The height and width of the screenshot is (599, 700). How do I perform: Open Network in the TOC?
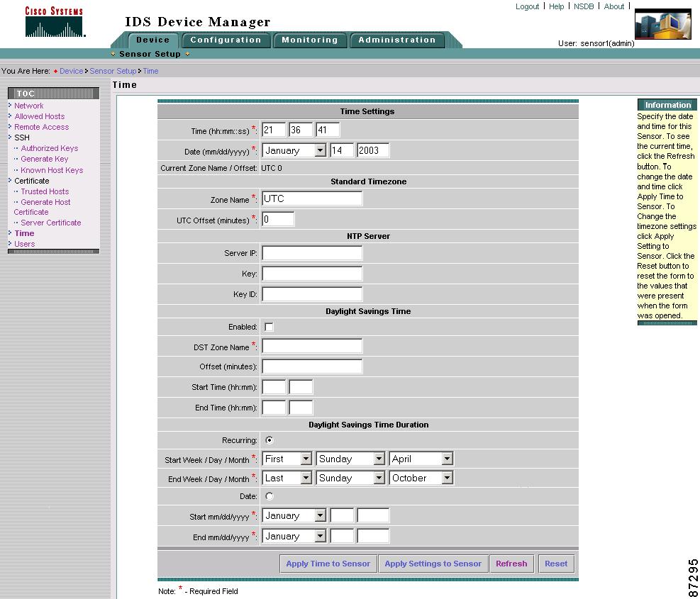(28, 106)
